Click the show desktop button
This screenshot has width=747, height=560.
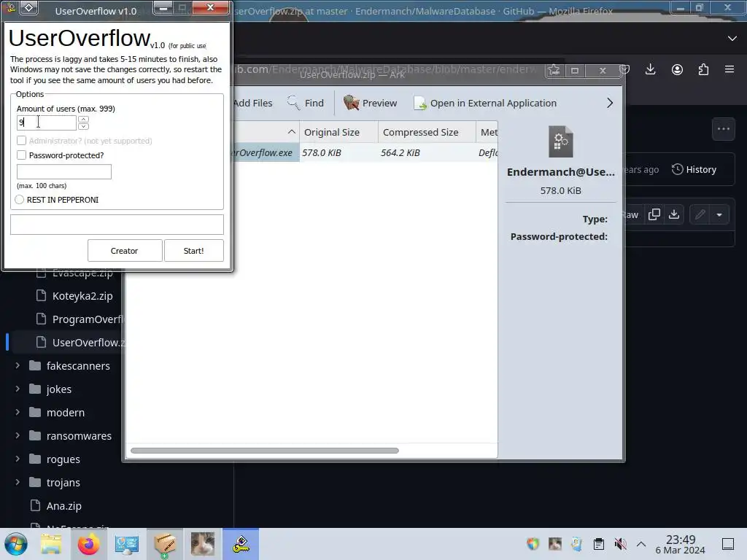728,544
